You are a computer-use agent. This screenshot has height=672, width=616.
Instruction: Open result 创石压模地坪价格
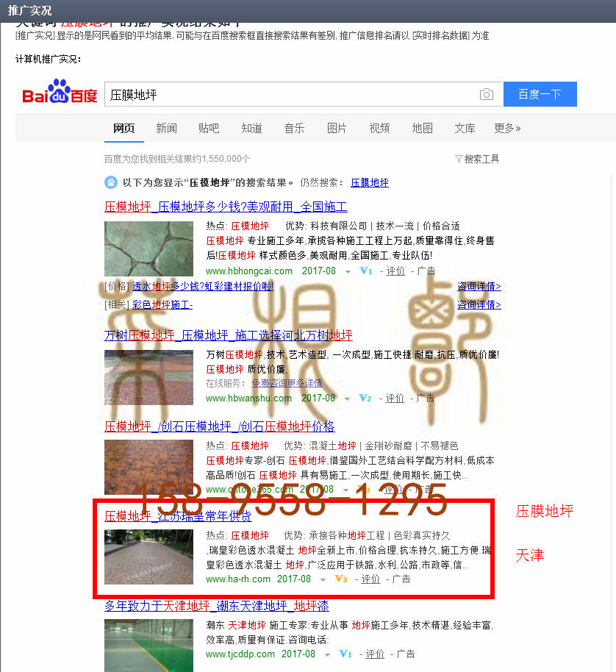point(220,426)
